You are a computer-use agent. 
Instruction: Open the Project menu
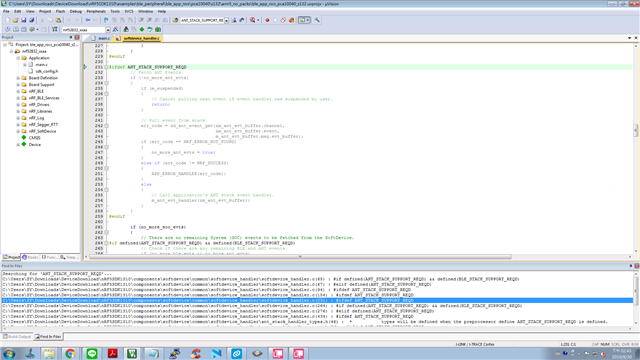[45, 11]
